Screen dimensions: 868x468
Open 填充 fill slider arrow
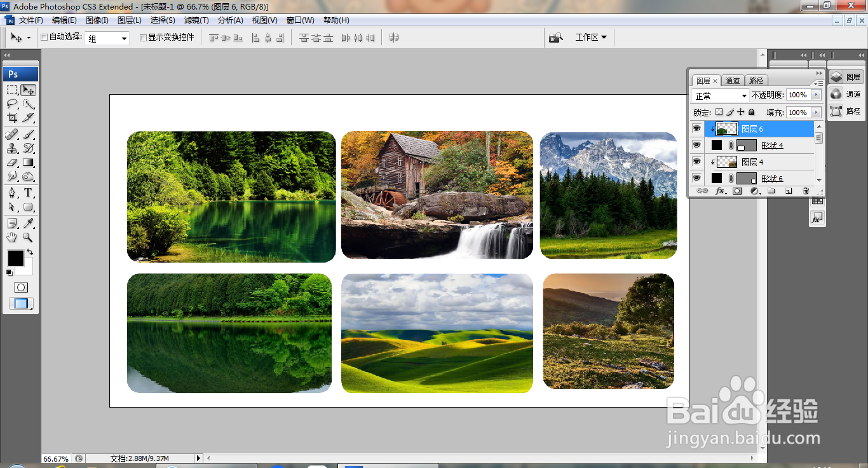point(817,113)
